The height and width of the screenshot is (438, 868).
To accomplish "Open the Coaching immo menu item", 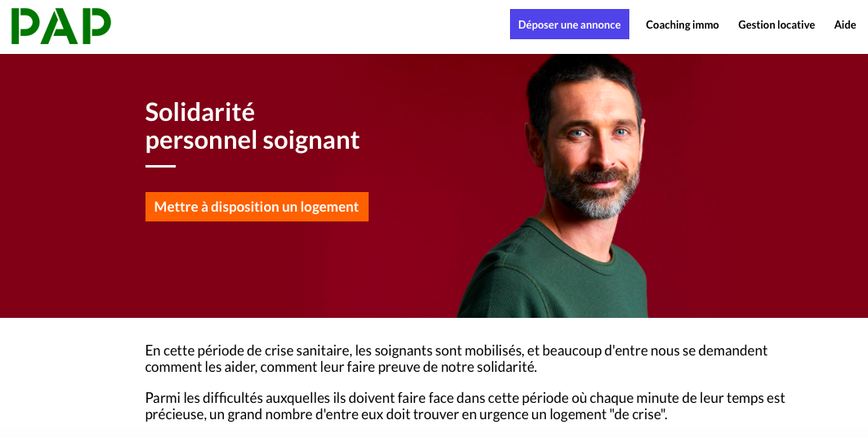I will tap(682, 25).
